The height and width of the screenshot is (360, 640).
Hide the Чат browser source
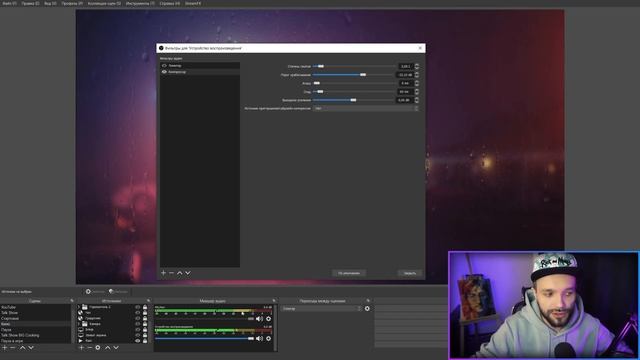click(138, 313)
